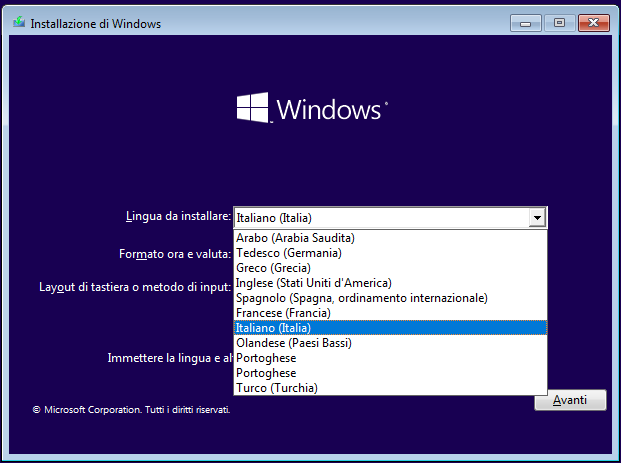Maximize the Installazione di Windows window
Viewport: 621px width, 463px height.
point(559,23)
